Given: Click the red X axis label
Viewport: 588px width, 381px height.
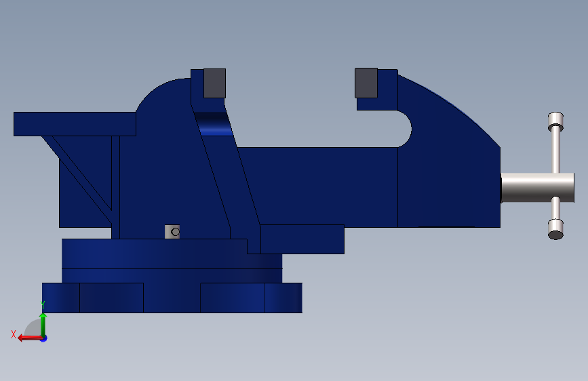Looking at the screenshot, I should (x=14, y=334).
